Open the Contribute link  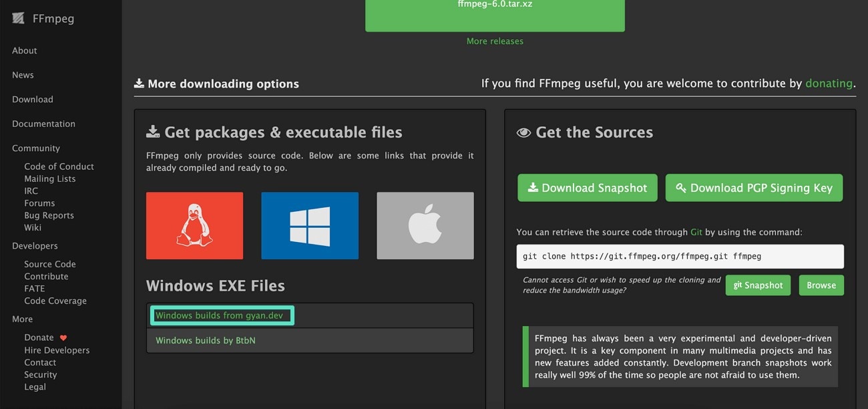tap(46, 276)
